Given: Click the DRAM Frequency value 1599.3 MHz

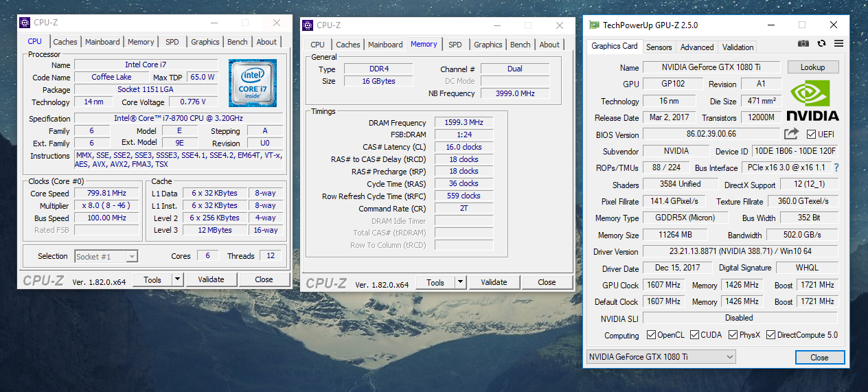Looking at the screenshot, I should click(x=464, y=122).
